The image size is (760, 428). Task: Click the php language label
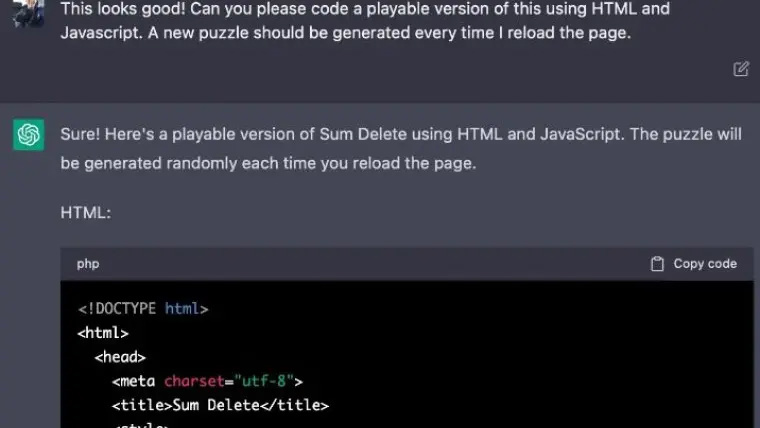pos(88,264)
